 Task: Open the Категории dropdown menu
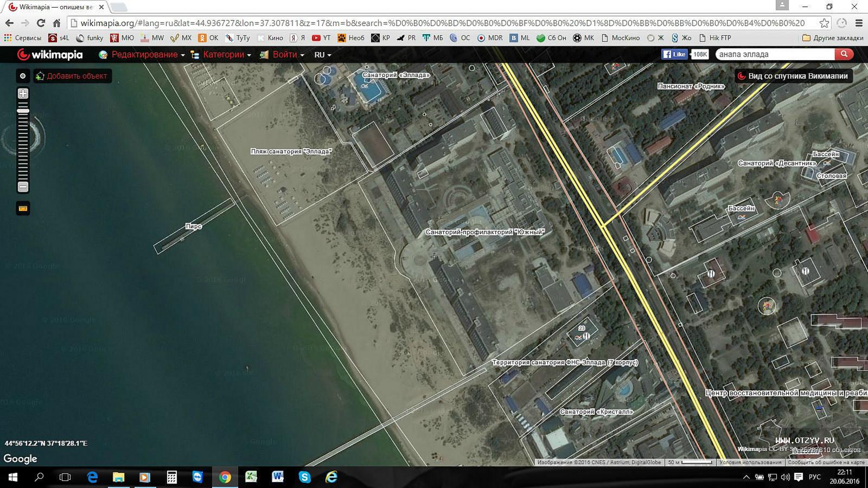[221, 55]
